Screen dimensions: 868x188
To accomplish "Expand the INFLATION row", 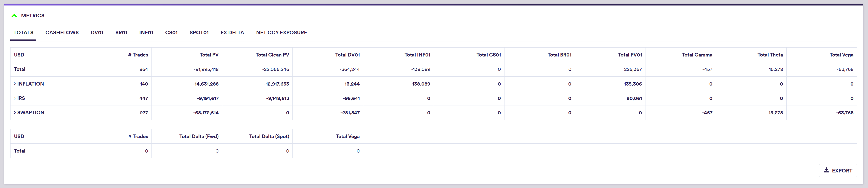I will pos(15,84).
